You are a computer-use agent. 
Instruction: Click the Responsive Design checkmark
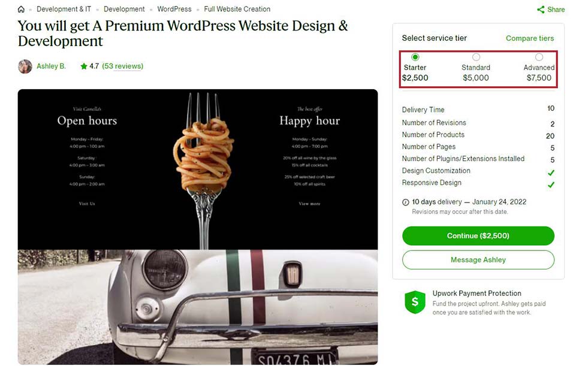pos(551,184)
